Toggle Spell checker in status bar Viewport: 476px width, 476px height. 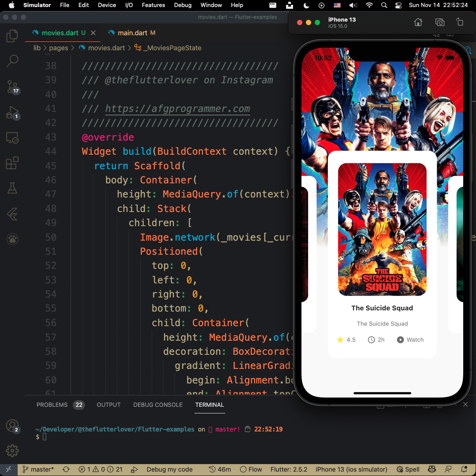408,469
